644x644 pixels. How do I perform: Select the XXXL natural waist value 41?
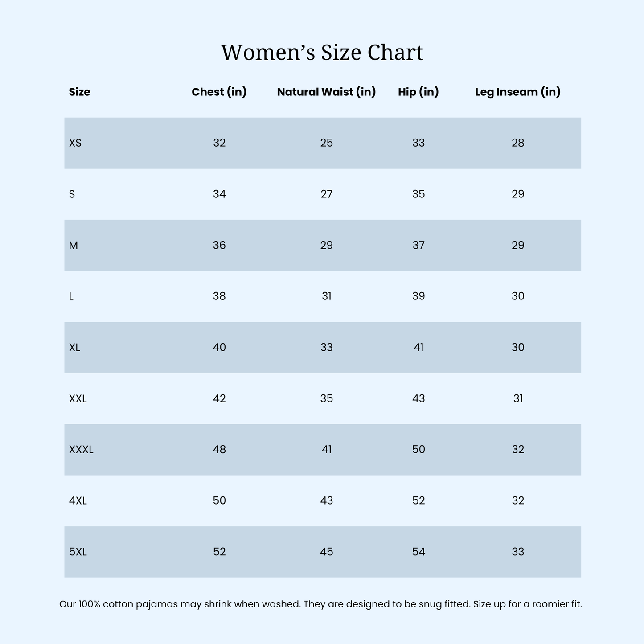click(326, 450)
